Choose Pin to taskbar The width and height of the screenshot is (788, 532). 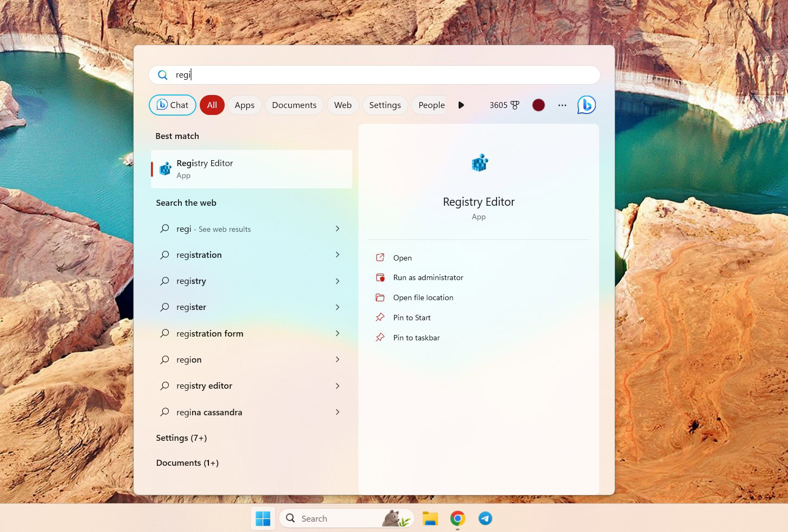tap(416, 338)
